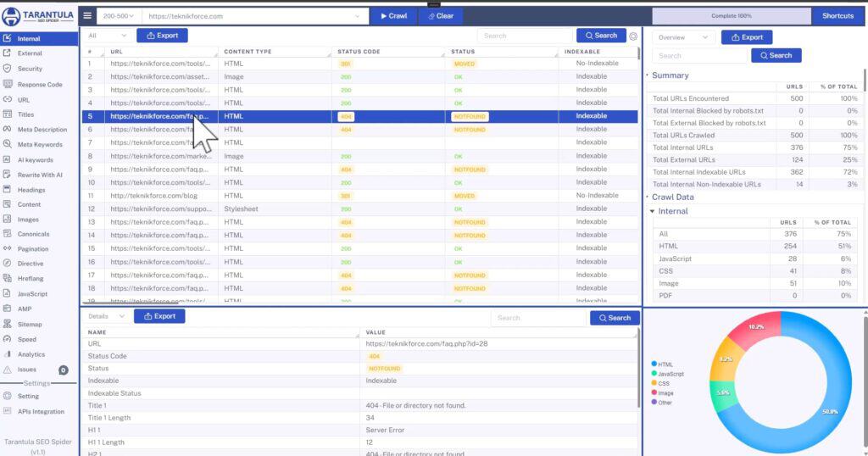Click the Setting gear icon
The height and width of the screenshot is (456, 868).
coord(7,396)
